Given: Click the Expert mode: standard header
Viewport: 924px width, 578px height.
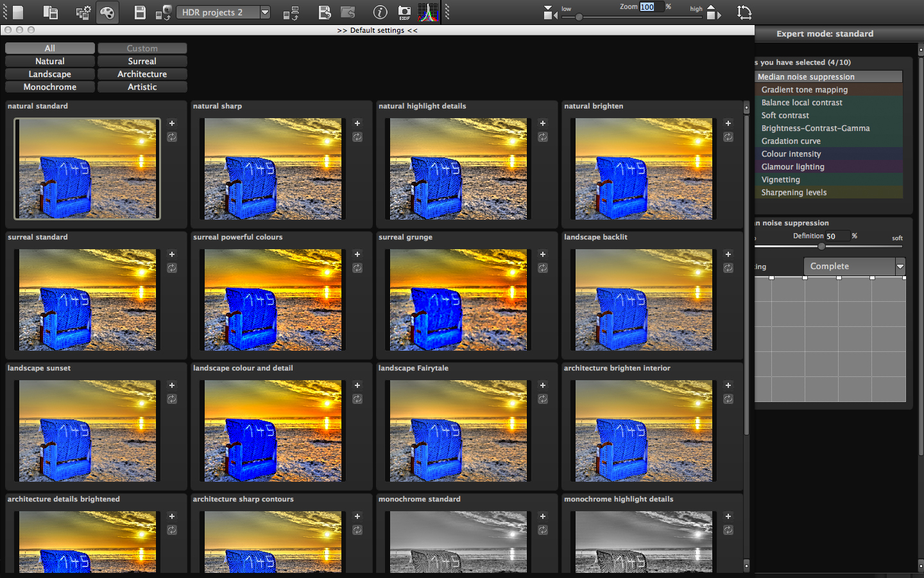Looking at the screenshot, I should (x=825, y=34).
